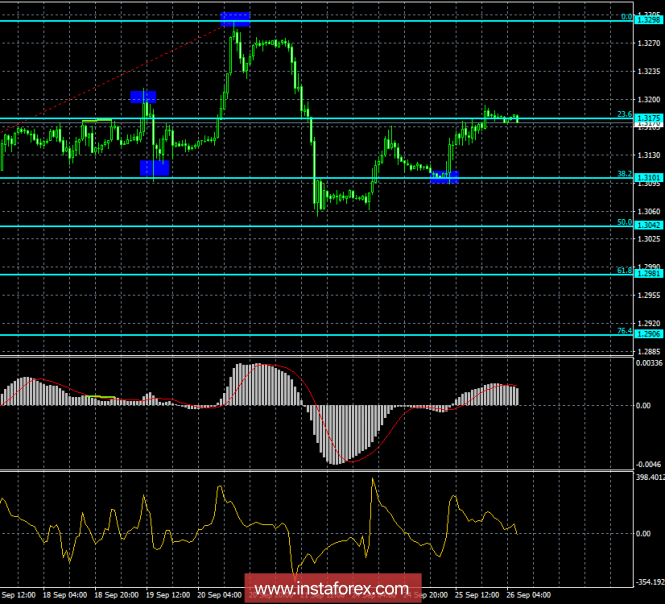The height and width of the screenshot is (604, 665).
Task: Click the 19 Sep 12:00 time label
Action: (x=165, y=596)
